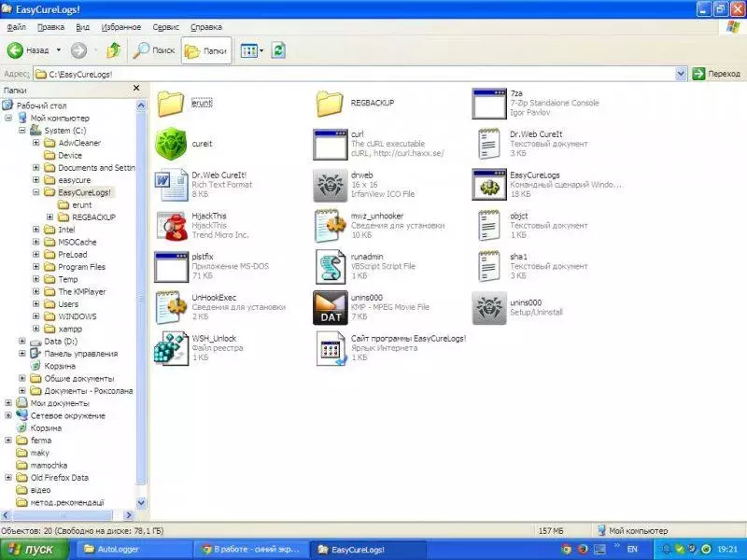The height and width of the screenshot is (560, 747).
Task: Open the sha1 text document icon
Action: (x=489, y=267)
